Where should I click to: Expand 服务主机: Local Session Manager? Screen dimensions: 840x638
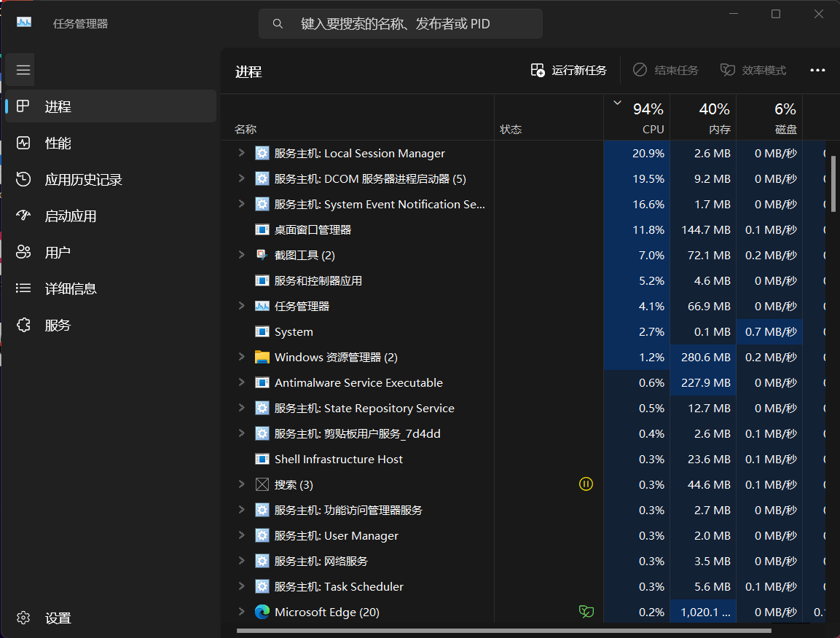[x=241, y=153]
